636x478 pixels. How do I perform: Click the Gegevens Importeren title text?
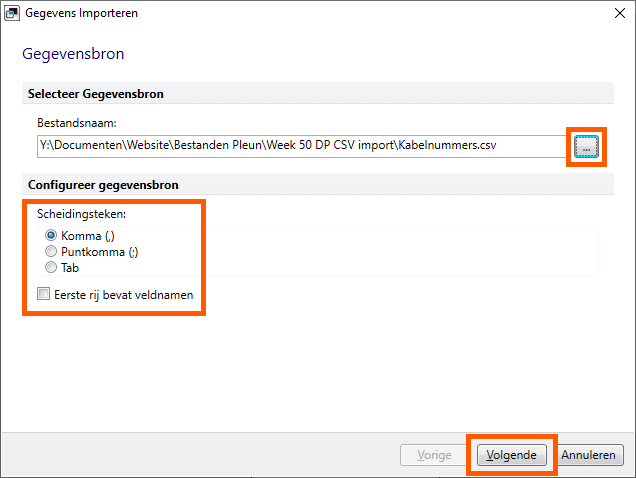click(x=82, y=13)
